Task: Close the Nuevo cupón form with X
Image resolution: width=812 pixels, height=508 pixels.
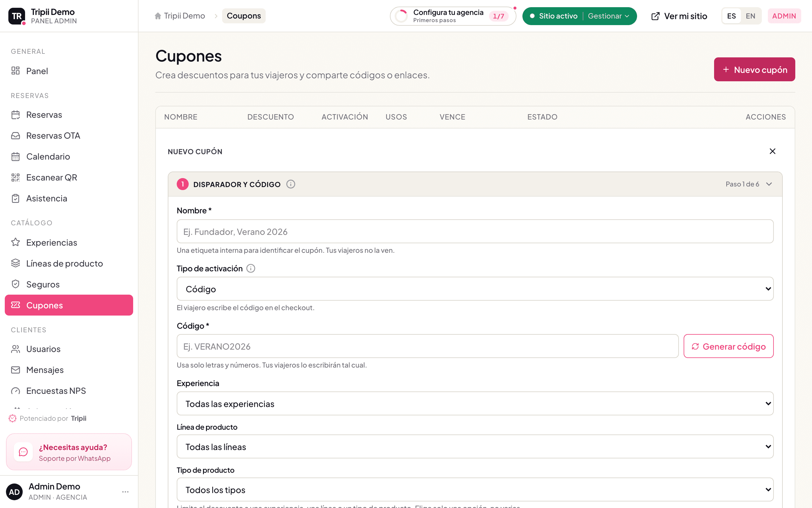Action: point(772,151)
